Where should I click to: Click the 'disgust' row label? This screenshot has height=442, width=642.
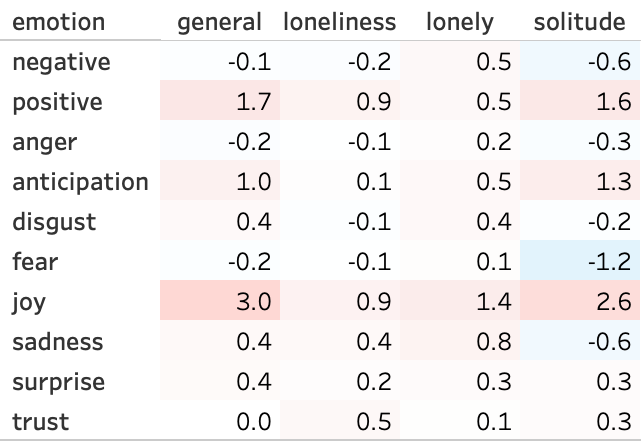54,222
